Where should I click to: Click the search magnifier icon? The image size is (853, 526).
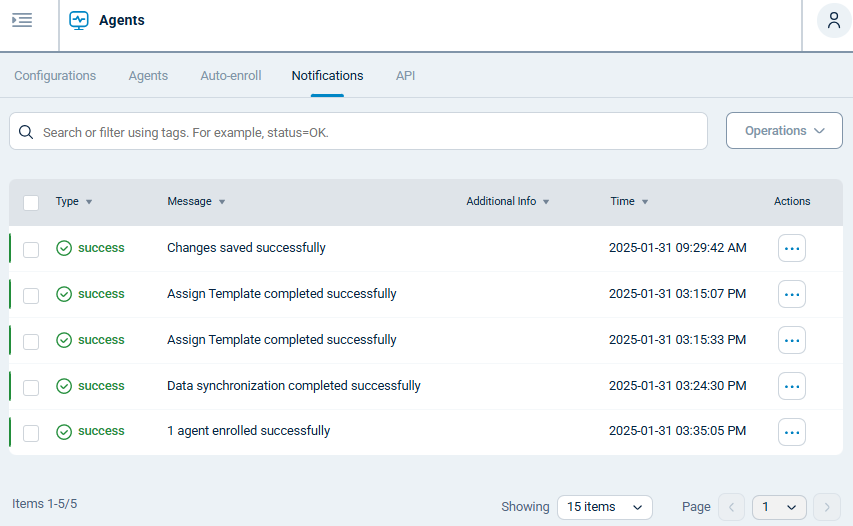[x=26, y=132]
